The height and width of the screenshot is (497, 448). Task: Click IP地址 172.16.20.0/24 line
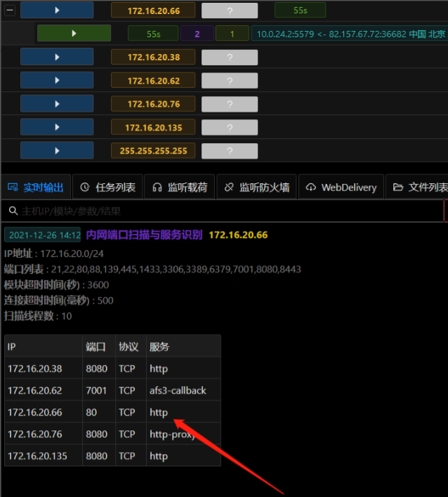(x=53, y=253)
